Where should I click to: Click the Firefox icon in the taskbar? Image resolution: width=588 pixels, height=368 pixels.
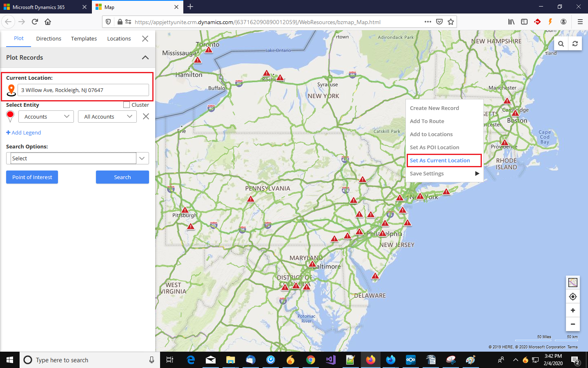coord(370,360)
